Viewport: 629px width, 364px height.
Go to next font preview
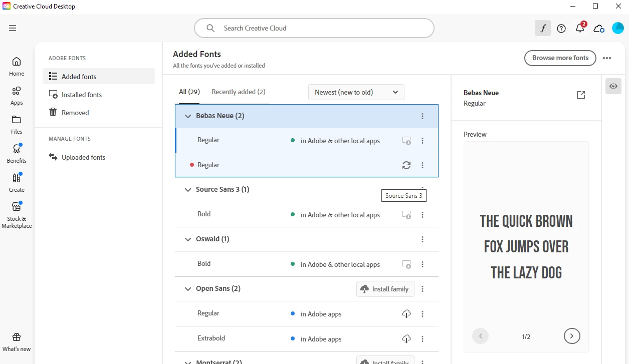coord(572,336)
